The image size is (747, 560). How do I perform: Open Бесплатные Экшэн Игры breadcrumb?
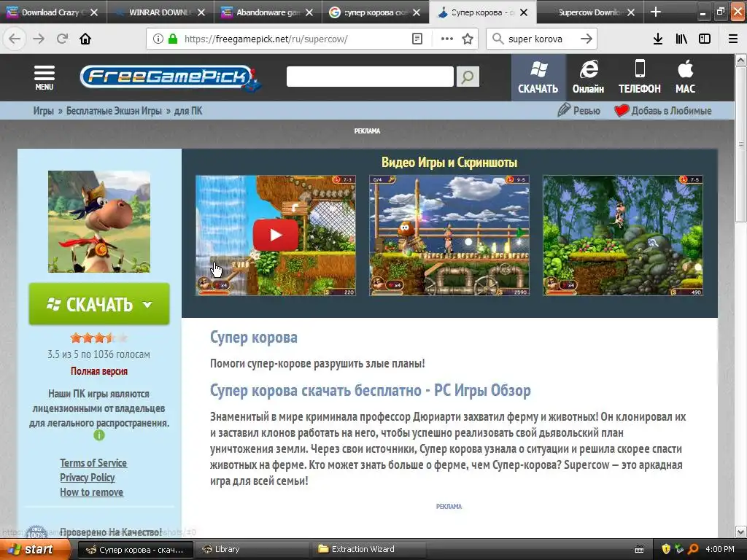[x=114, y=111]
